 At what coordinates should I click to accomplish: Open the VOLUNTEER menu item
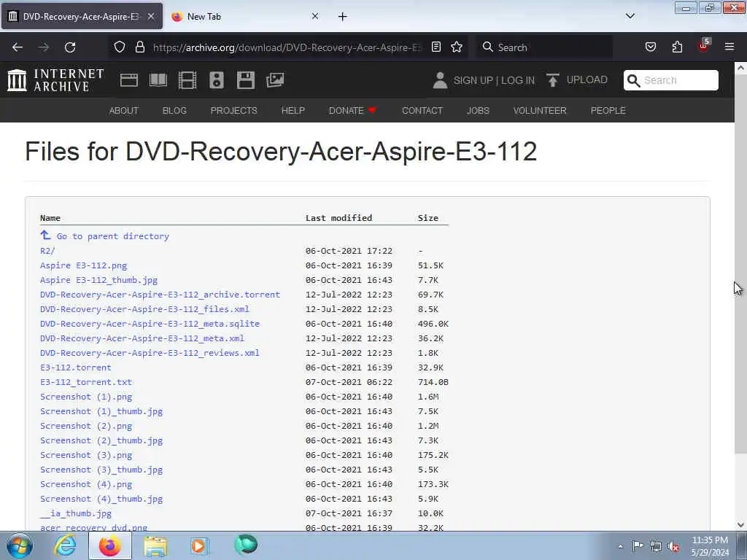pos(540,111)
